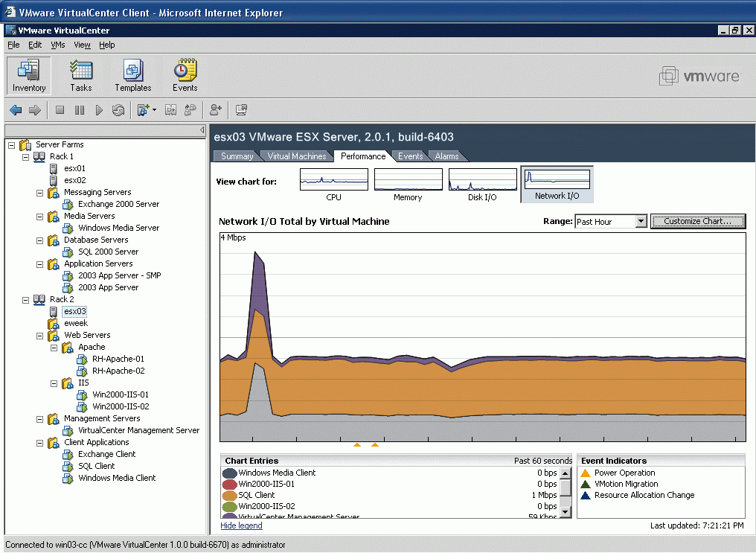The image size is (756, 553).
Task: Collapse the Apache group
Action: click(54, 348)
